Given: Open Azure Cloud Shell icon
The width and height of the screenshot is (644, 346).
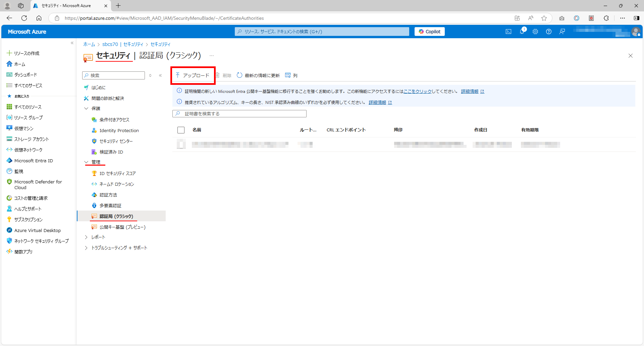Looking at the screenshot, I should (508, 32).
